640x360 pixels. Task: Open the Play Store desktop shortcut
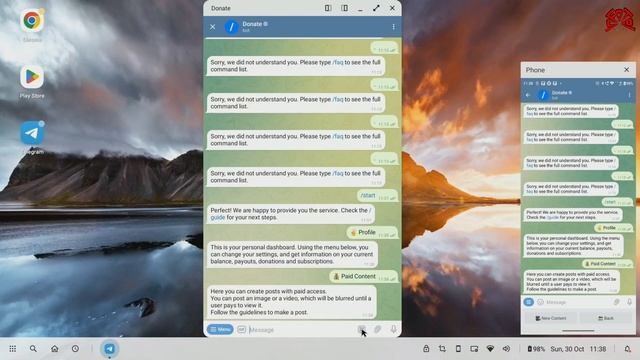click(x=32, y=77)
